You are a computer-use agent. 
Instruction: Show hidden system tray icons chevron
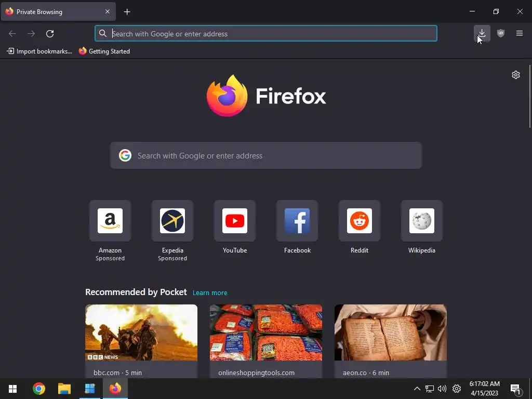[x=417, y=389]
